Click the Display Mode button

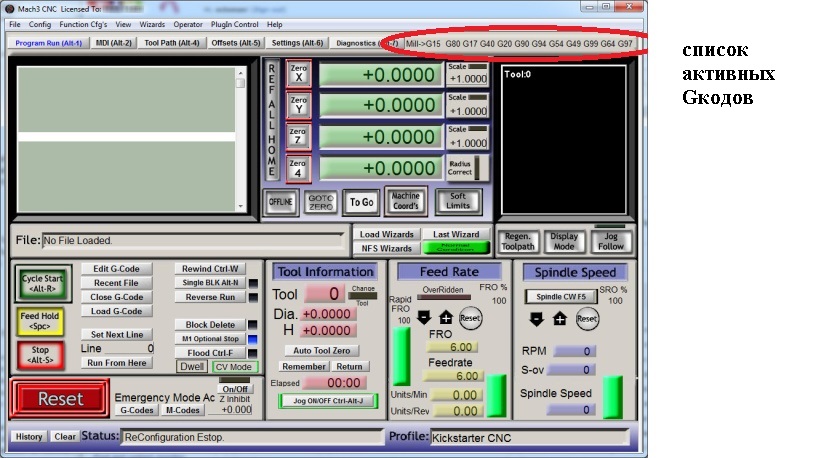click(x=564, y=241)
